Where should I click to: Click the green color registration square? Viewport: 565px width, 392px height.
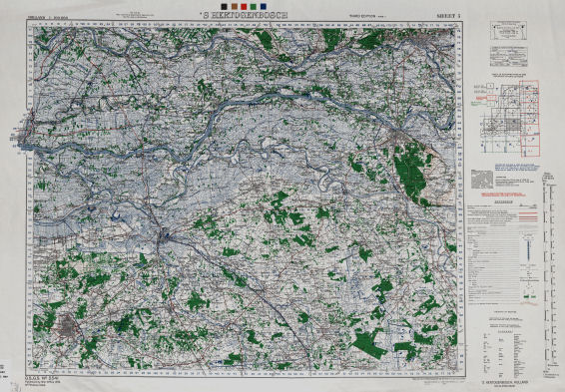pos(254,6)
